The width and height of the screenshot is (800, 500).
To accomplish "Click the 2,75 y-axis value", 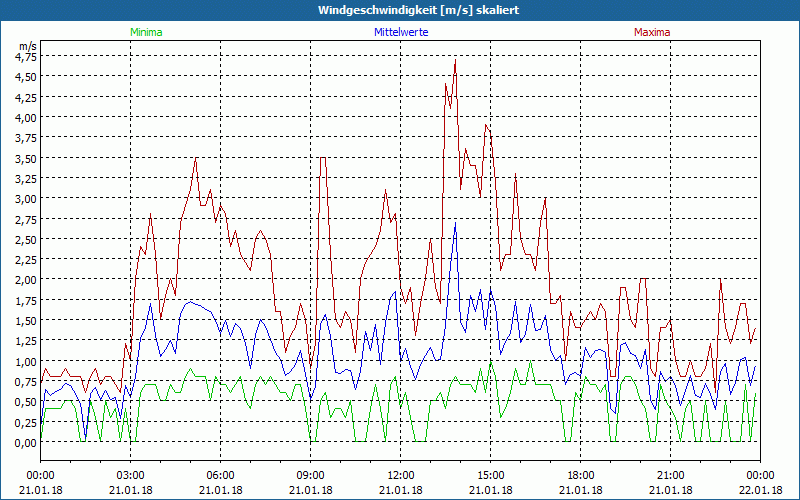I will pos(26,219).
